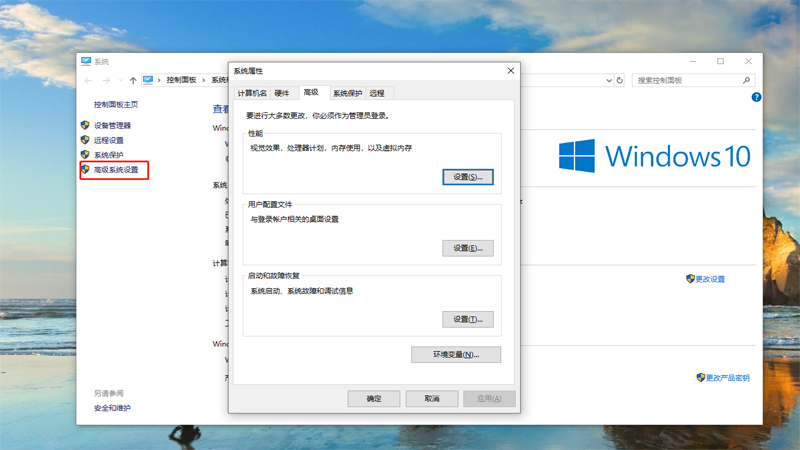
Task: Open 环境变量(N)... button
Action: 456,355
